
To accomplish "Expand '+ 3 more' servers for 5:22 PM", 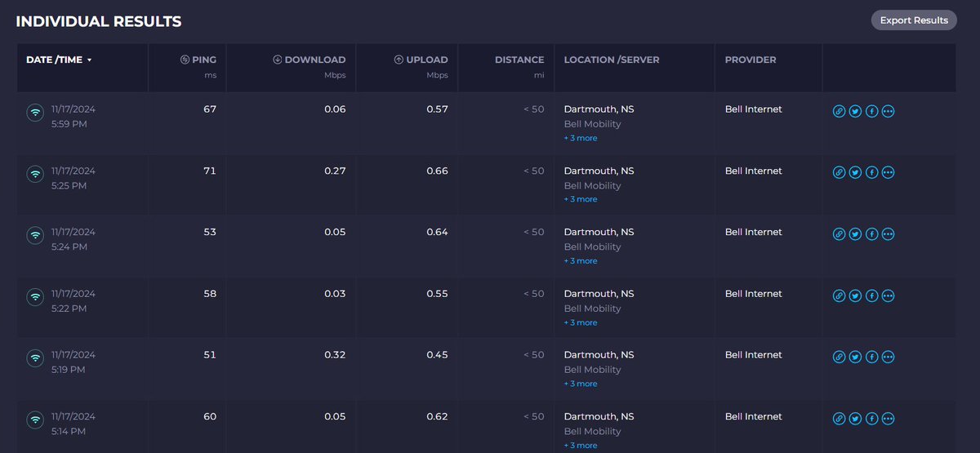I will (x=581, y=322).
